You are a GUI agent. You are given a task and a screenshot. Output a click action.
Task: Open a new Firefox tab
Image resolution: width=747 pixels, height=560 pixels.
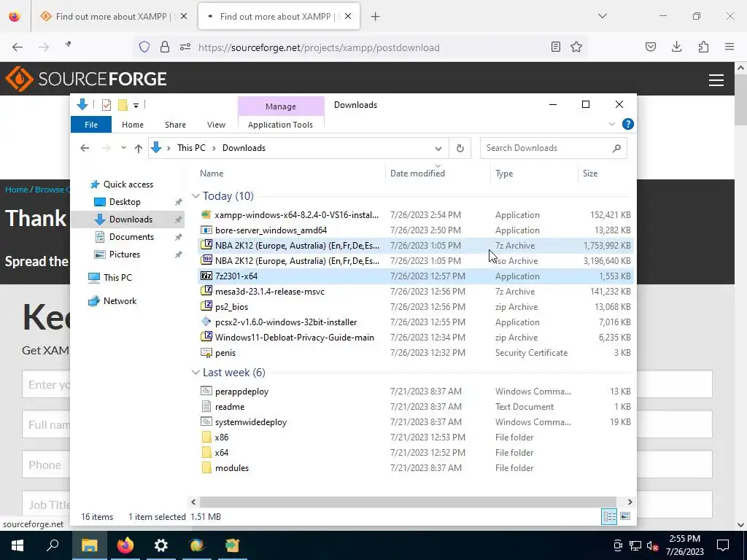click(376, 16)
